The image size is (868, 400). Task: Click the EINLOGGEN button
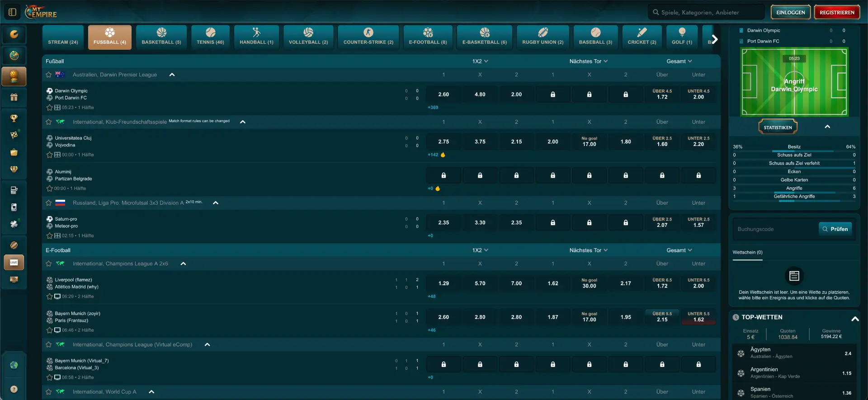[x=791, y=12]
